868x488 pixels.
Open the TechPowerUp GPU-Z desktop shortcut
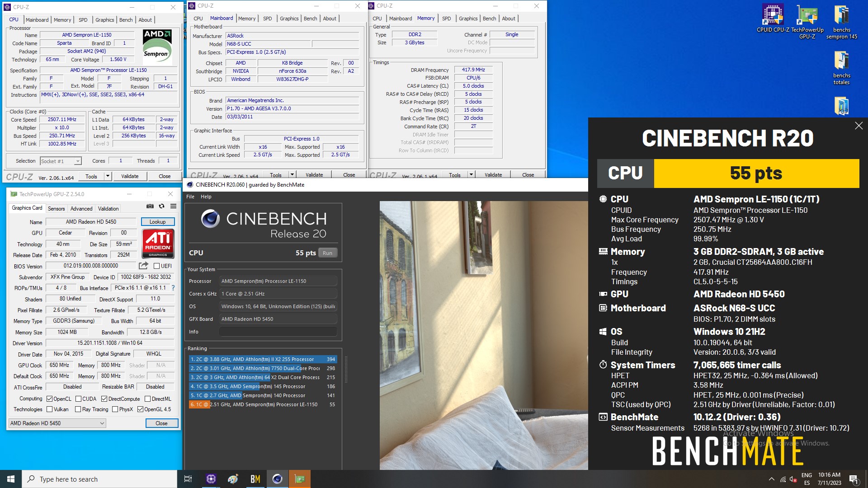click(807, 22)
